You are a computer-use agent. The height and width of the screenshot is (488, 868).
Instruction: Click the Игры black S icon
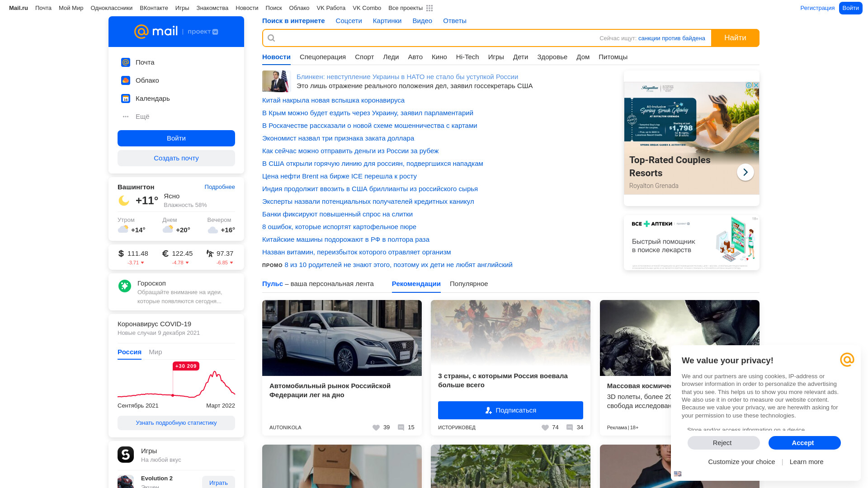coord(126,455)
